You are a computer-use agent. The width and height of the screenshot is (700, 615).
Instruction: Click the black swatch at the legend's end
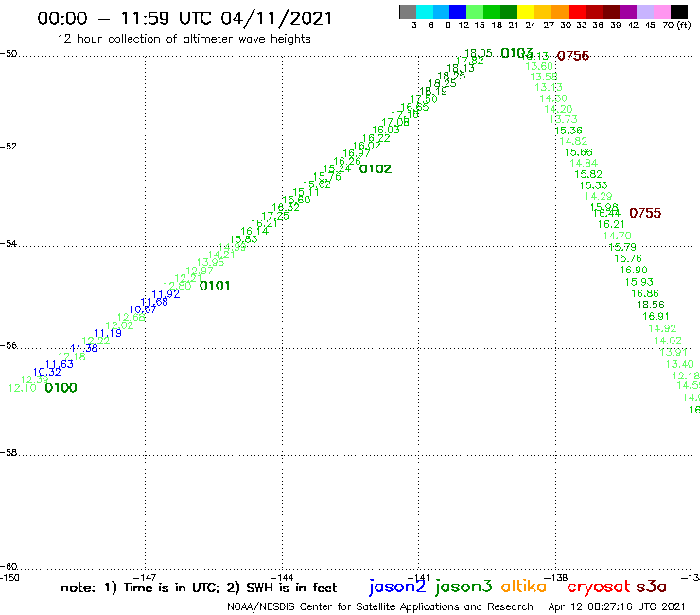[678, 12]
